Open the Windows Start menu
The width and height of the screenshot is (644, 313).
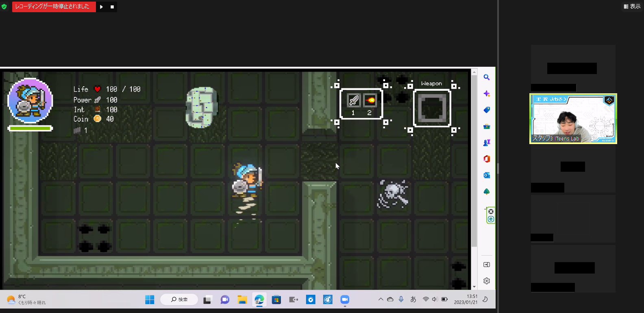[x=150, y=300]
